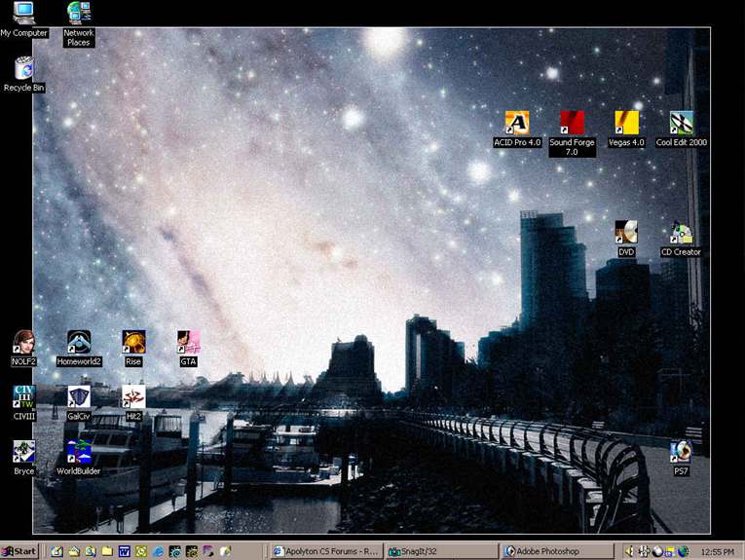745x560 pixels.
Task: Click the Homeworld2 desktop icon
Action: tap(79, 343)
